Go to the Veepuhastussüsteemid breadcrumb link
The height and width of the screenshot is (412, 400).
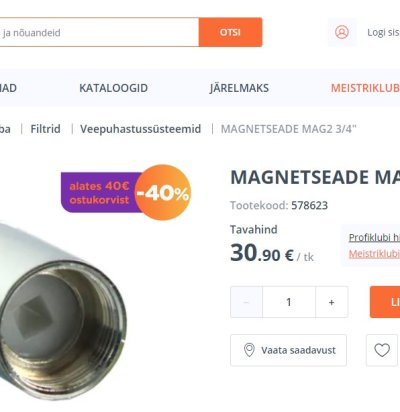point(141,129)
